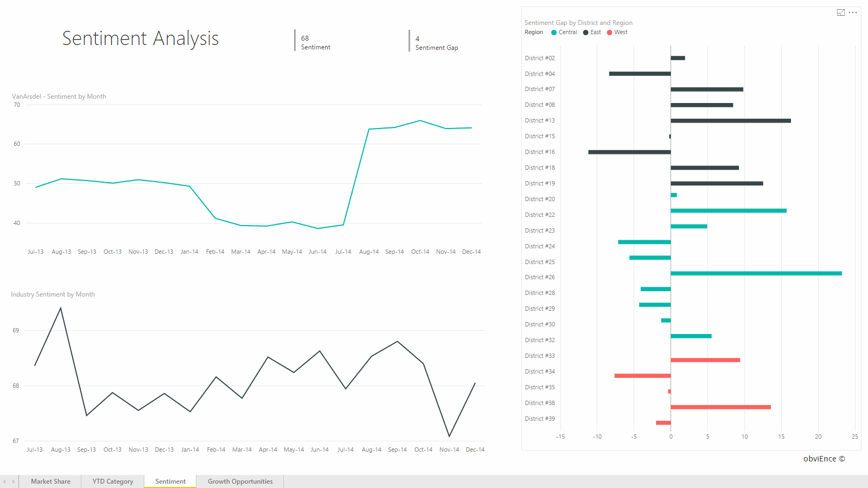This screenshot has height=488, width=868.
Task: Click the District #07 axis label
Action: 540,89
